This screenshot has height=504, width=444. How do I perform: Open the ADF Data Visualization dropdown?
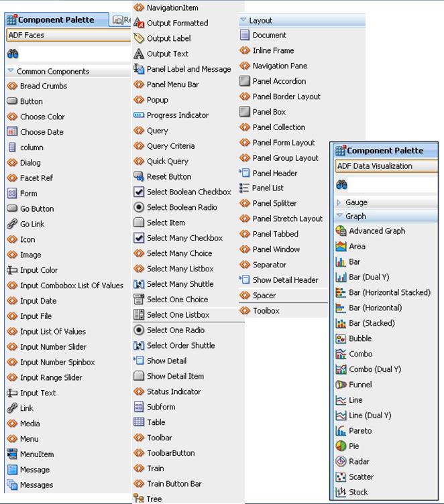385,166
